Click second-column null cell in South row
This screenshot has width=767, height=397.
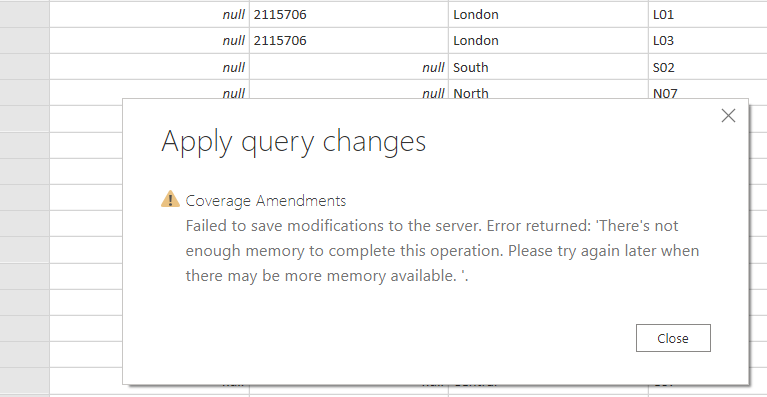pyautogui.click(x=349, y=67)
